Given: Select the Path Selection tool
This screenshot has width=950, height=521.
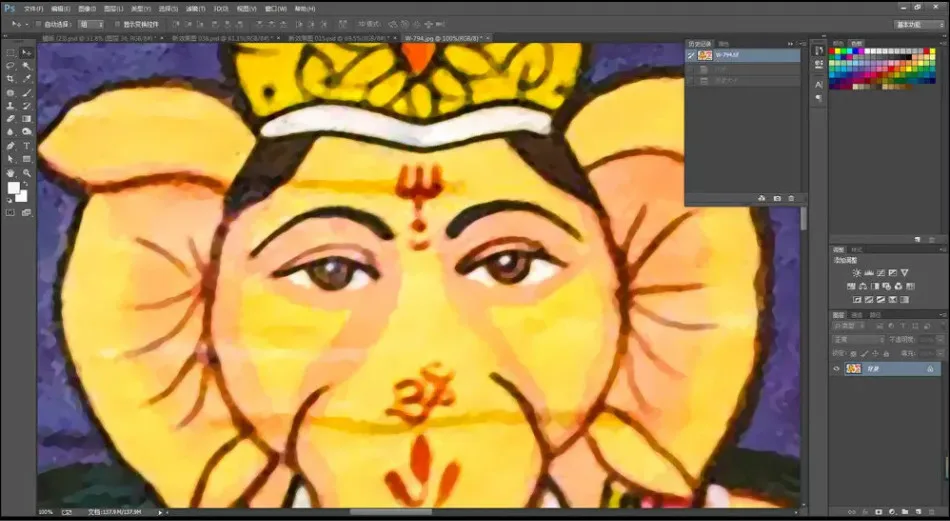Looking at the screenshot, I should [11, 159].
